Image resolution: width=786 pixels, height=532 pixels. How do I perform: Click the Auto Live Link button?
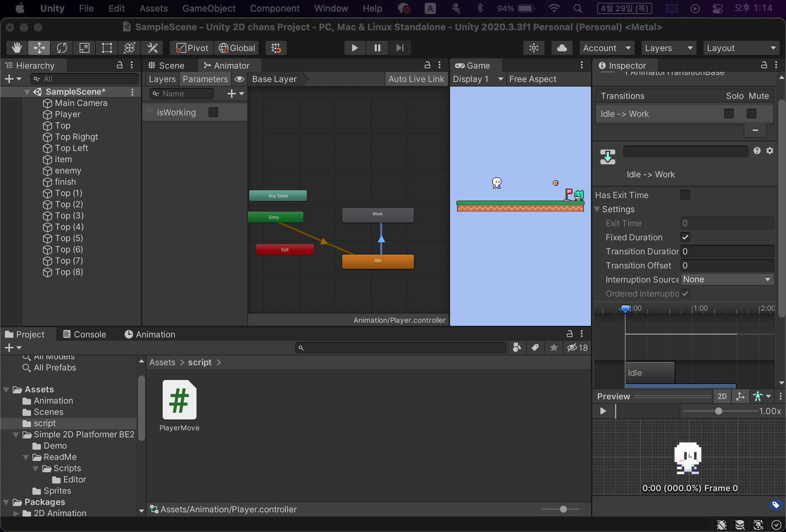tap(416, 79)
